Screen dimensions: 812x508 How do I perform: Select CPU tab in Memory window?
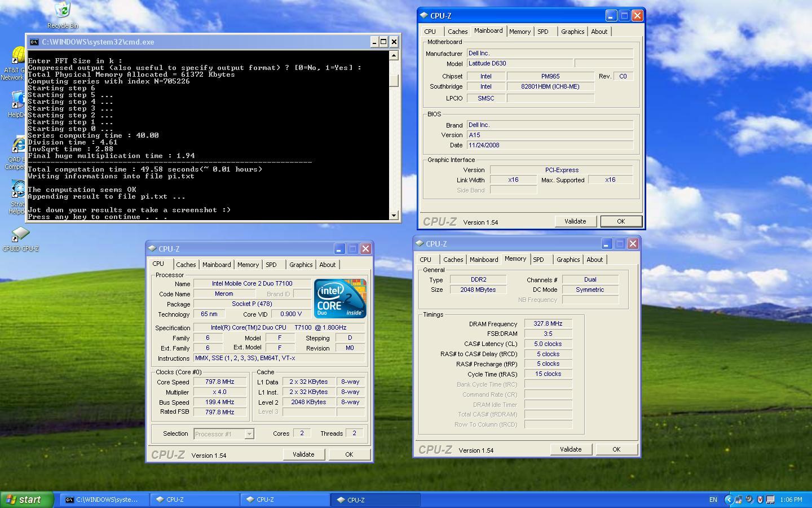tap(425, 260)
